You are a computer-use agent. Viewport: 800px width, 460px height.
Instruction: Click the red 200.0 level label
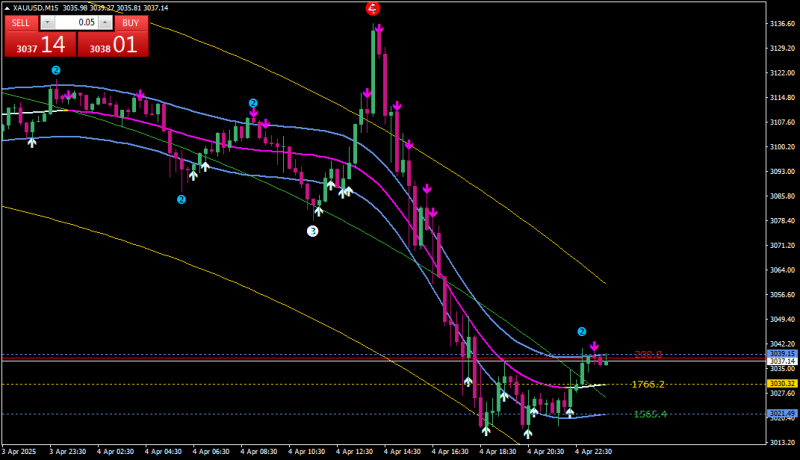click(648, 354)
